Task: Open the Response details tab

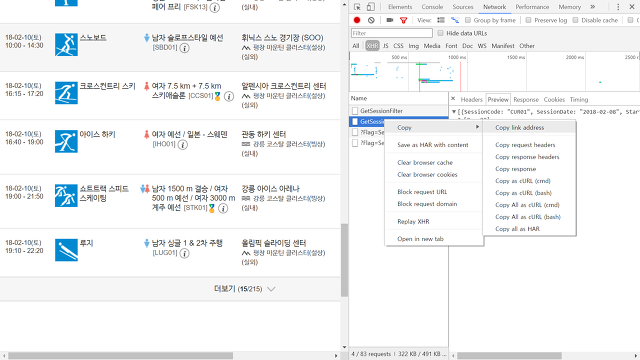Action: pos(526,99)
